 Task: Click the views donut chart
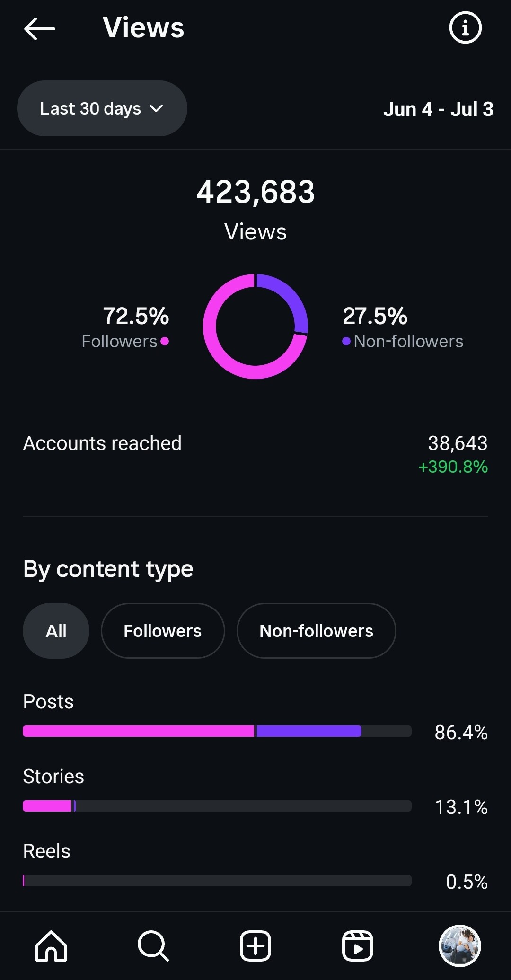coord(255,327)
